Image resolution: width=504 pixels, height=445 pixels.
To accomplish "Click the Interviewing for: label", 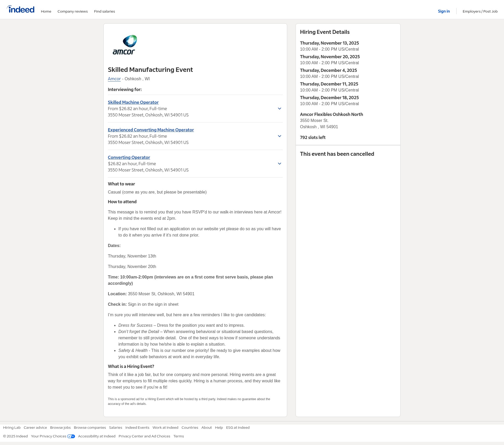I will [x=125, y=89].
